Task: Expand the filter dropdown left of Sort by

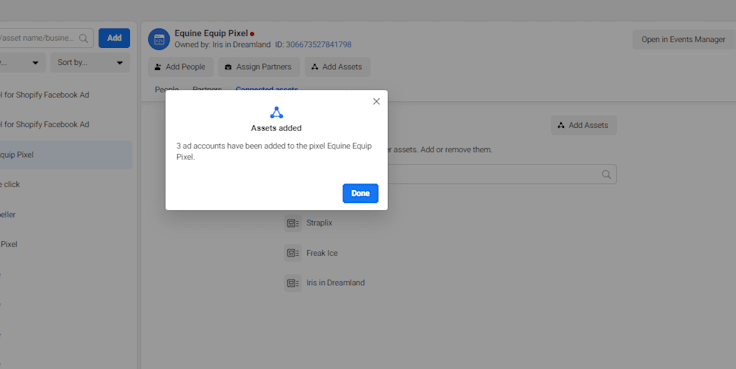Action: 22,62
